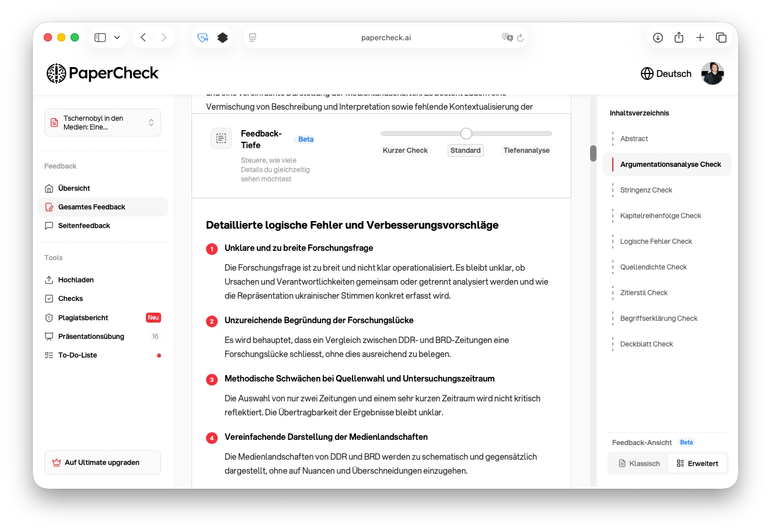
Task: Set feedback depth to Tiefenanalyse
Action: tap(526, 150)
